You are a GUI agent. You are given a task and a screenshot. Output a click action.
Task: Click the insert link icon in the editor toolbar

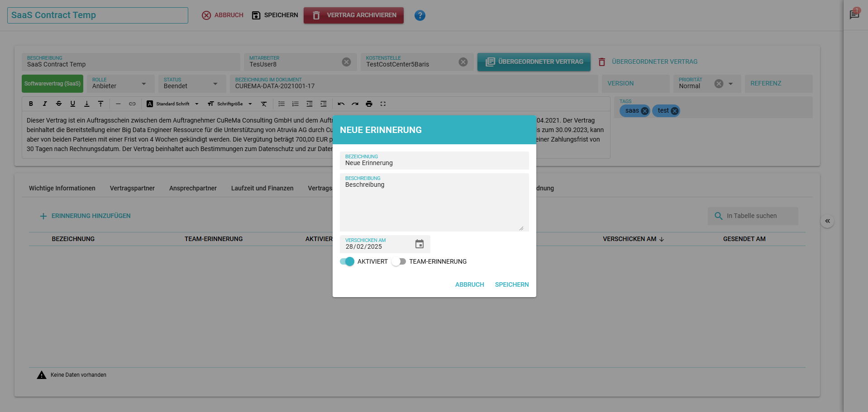click(x=132, y=104)
